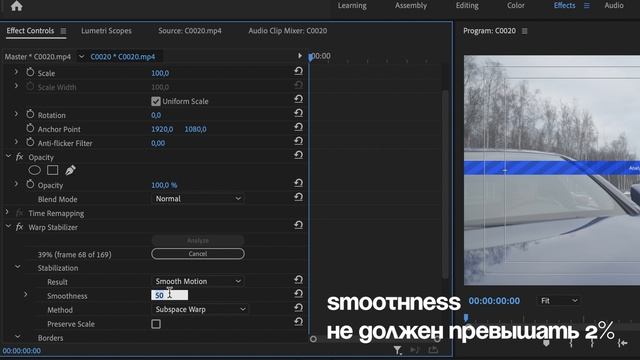Image resolution: width=640 pixels, height=360 pixels.
Task: Open the Home screen icon
Action: [17, 6]
